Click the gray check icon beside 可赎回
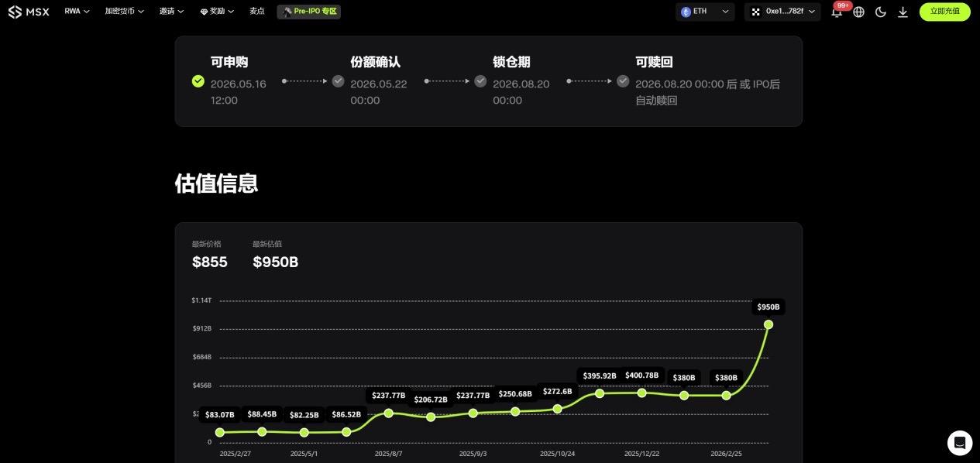Viewport: 980px width, 463px height. (623, 81)
